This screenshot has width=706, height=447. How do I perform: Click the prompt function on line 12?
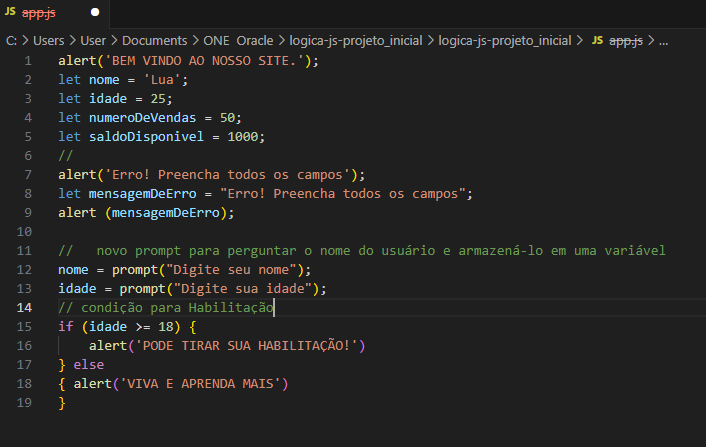135,270
